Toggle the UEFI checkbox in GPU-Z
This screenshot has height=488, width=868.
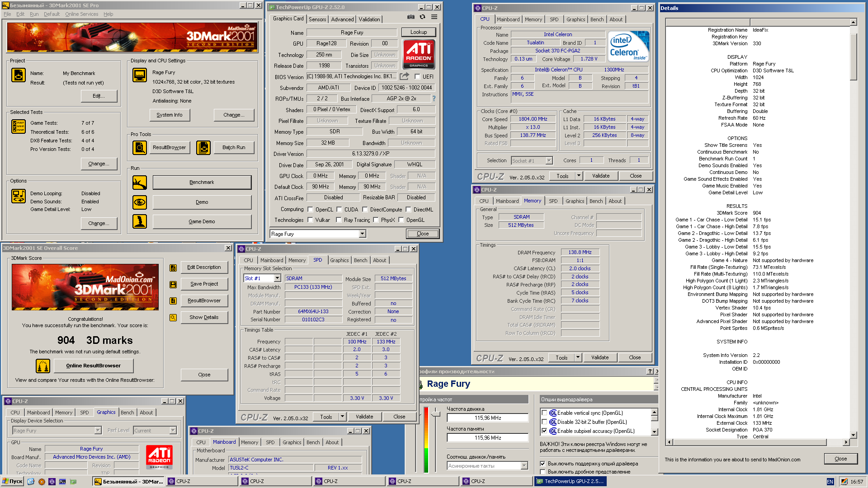point(417,77)
